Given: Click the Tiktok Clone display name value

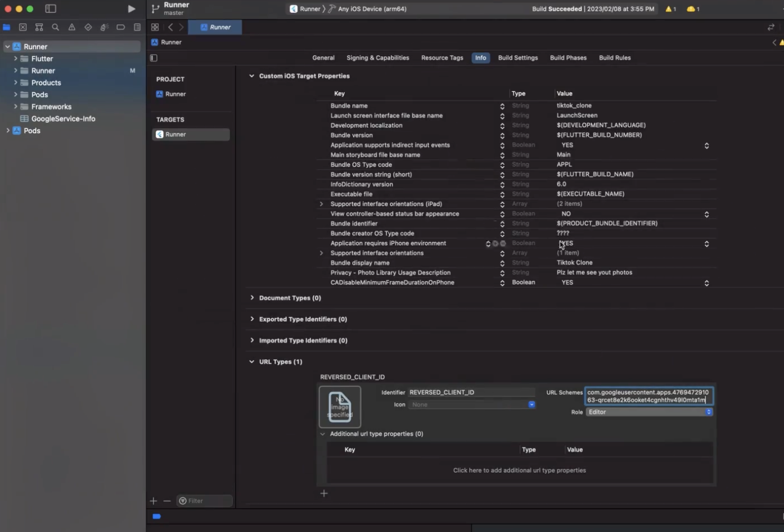Looking at the screenshot, I should [575, 263].
